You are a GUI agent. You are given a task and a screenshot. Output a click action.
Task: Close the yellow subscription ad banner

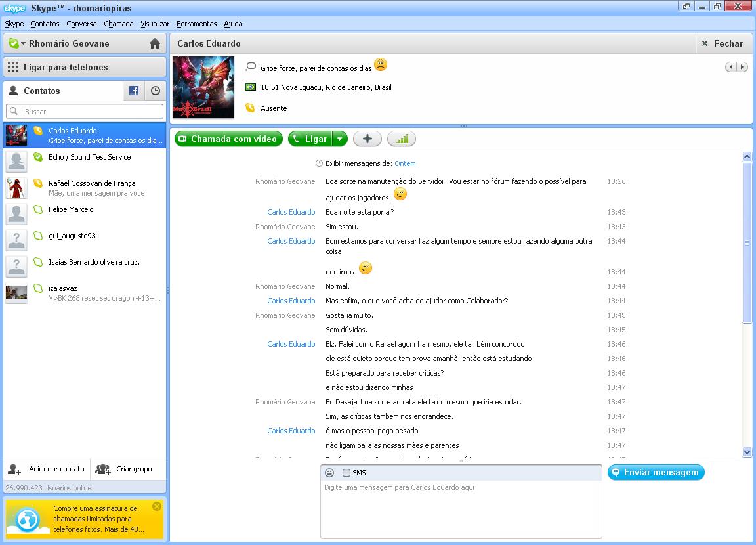click(x=156, y=506)
